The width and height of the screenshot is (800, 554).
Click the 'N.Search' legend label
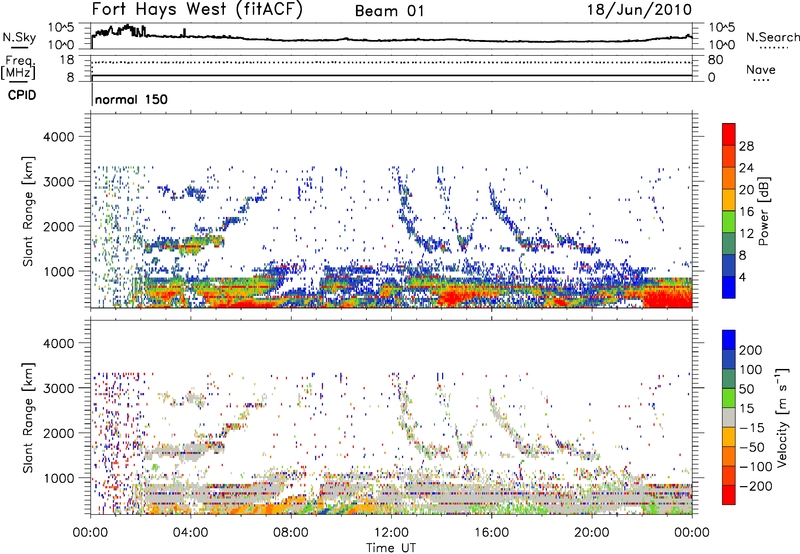coord(773,37)
